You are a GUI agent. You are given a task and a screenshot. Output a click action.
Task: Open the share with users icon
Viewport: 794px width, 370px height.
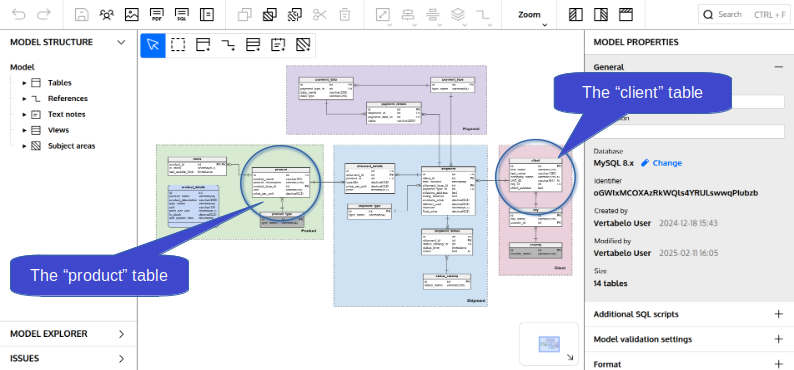(106, 15)
